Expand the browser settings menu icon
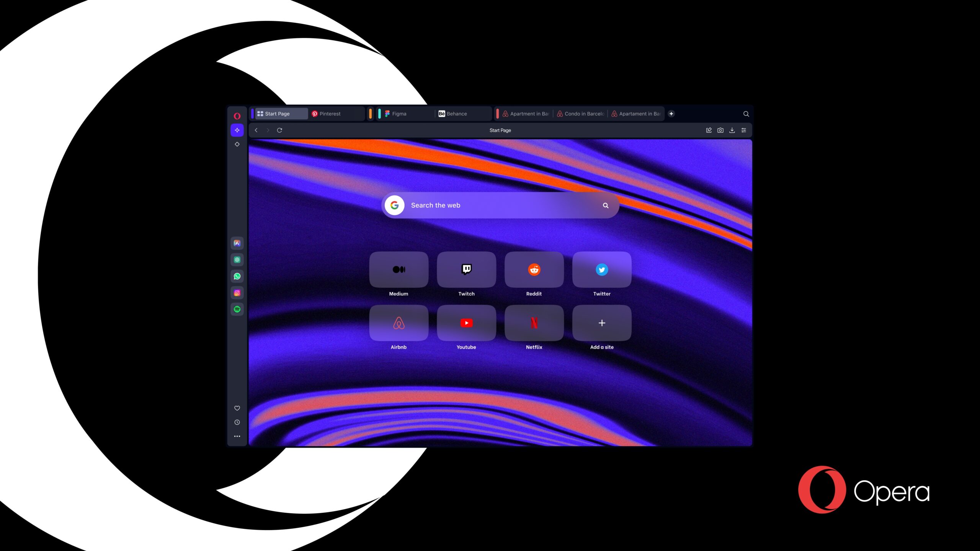The height and width of the screenshot is (551, 980). click(x=744, y=130)
